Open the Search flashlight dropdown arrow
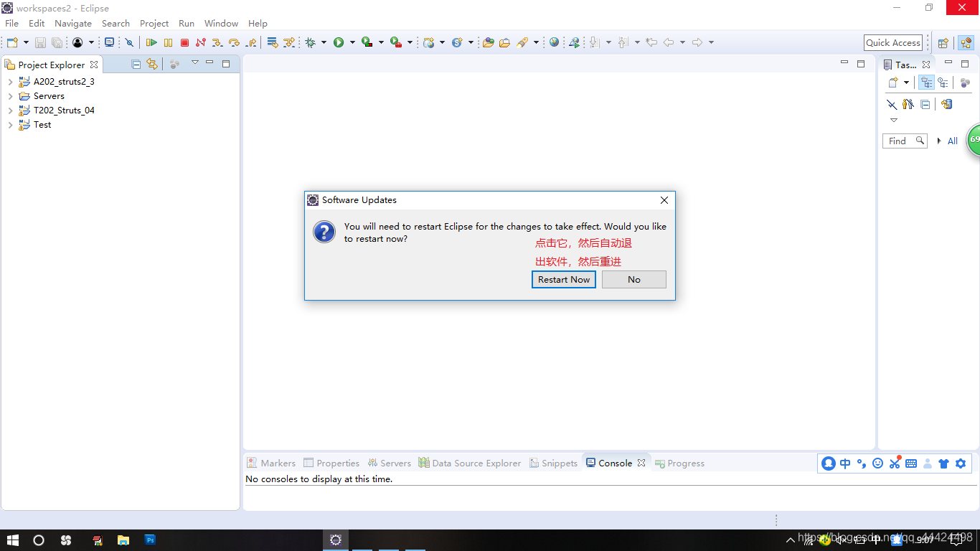The width and height of the screenshot is (980, 551). pyautogui.click(x=536, y=42)
